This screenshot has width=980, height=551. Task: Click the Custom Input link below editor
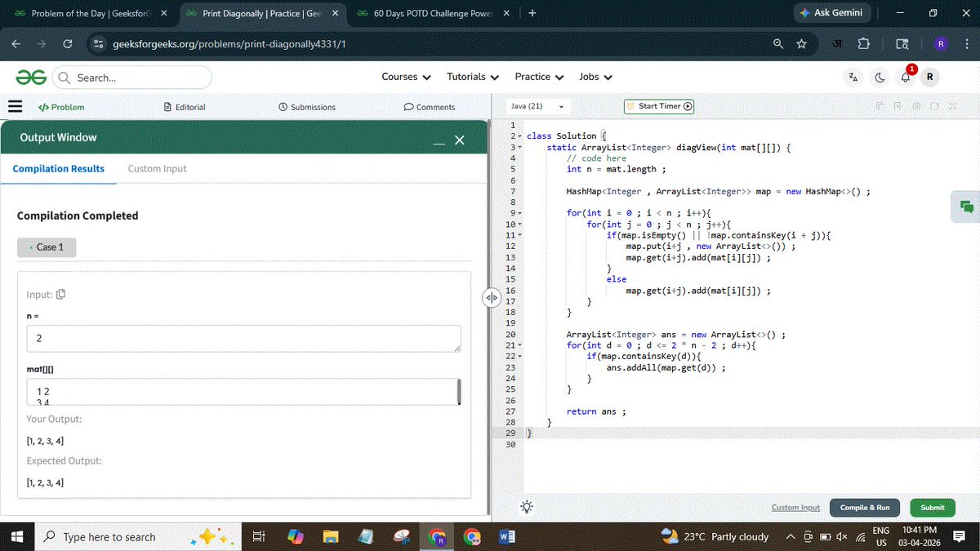[795, 507]
